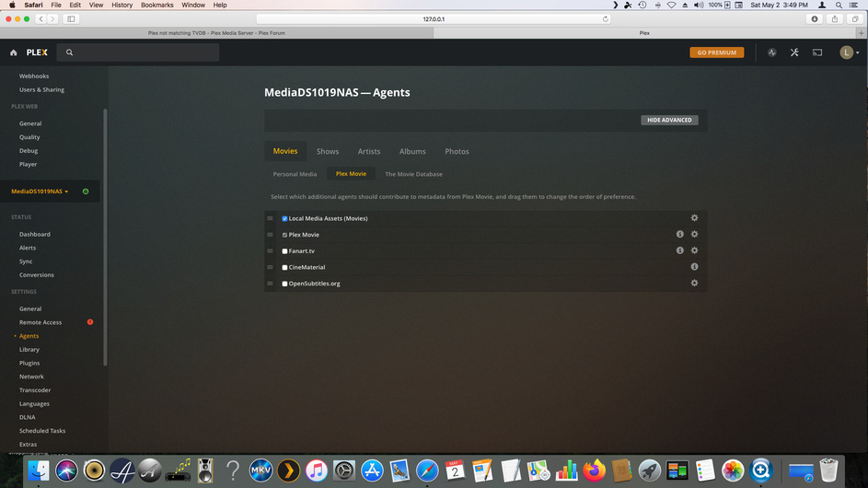Click the reorder handle for CineMaterial
Screen dimensions: 868x488
coord(270,267)
